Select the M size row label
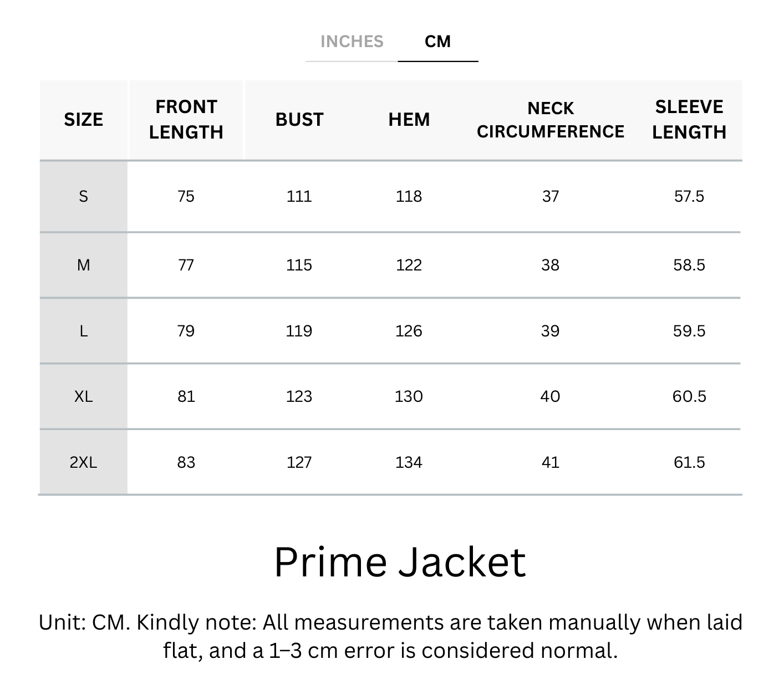Image resolution: width=784 pixels, height=695 pixels. (84, 265)
